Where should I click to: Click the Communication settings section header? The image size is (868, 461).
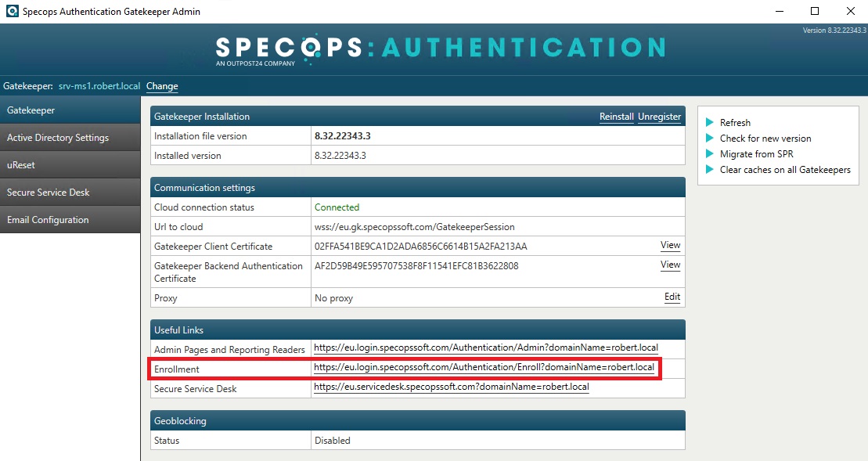418,188
